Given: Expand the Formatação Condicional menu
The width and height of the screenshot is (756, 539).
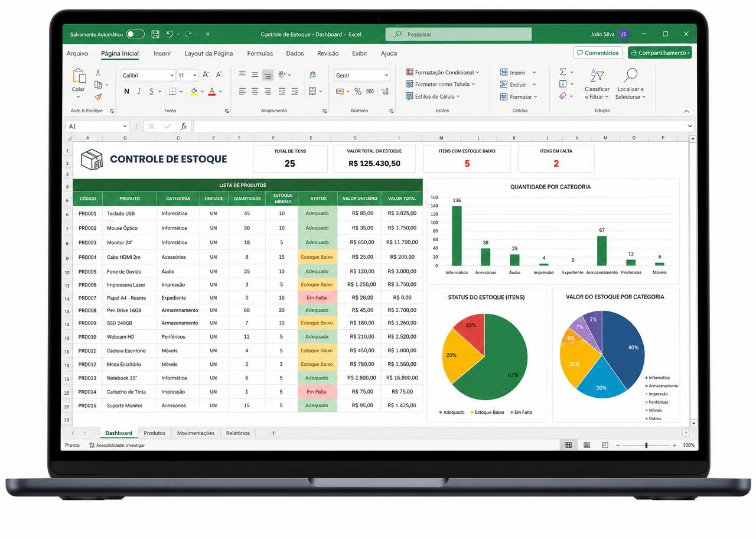Looking at the screenshot, I should pos(442,73).
